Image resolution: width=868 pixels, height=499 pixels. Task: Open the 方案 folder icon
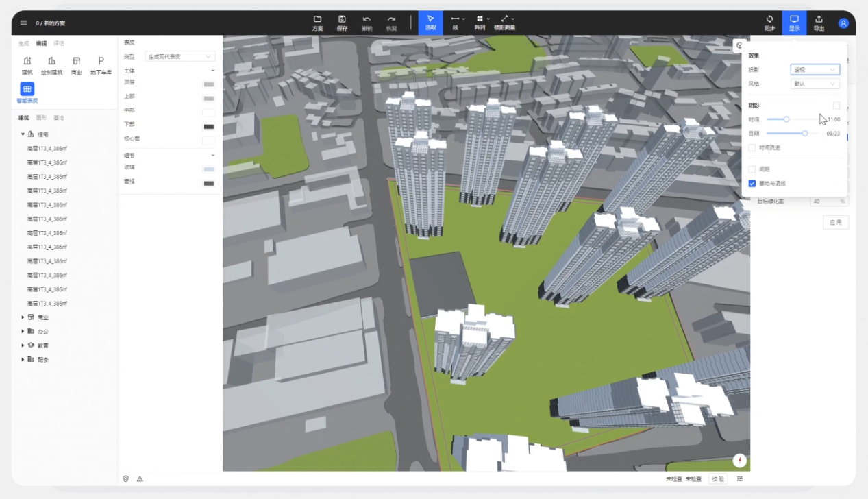(318, 20)
